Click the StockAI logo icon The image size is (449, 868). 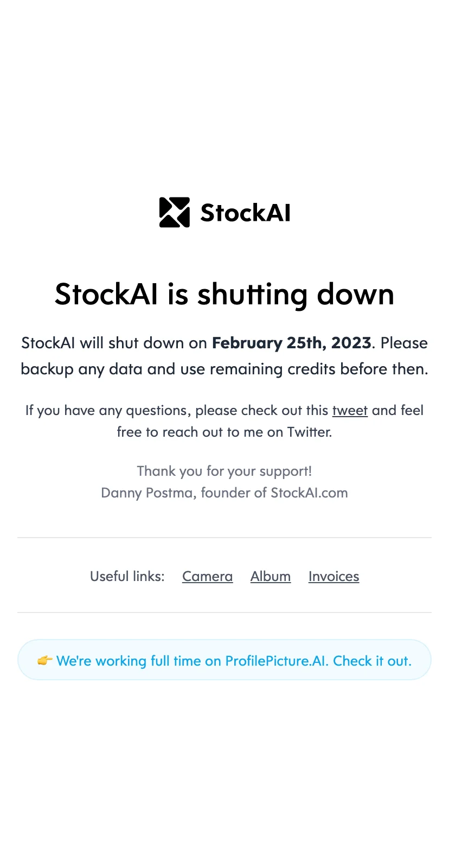coord(175,212)
